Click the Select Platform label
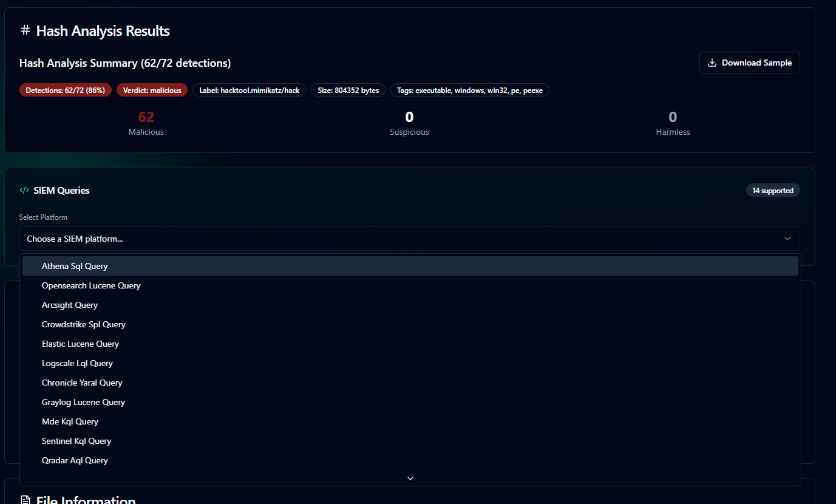 point(43,217)
